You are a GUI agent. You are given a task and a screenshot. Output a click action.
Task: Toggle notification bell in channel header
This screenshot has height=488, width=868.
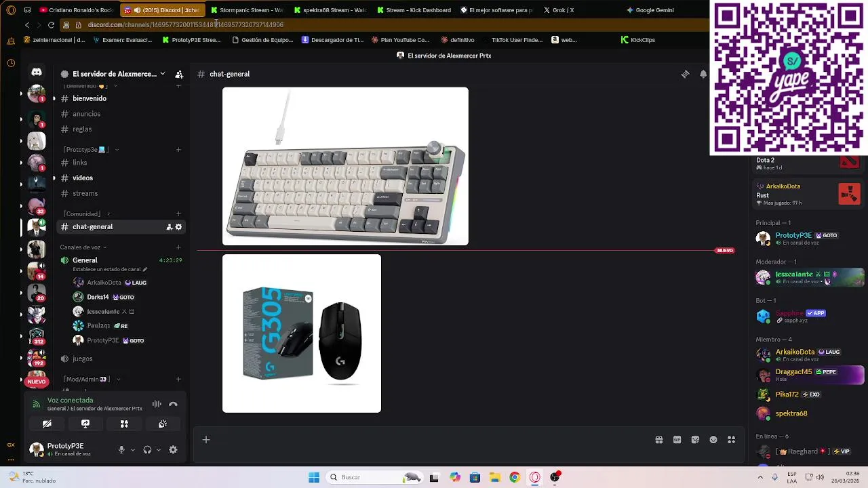(x=703, y=74)
